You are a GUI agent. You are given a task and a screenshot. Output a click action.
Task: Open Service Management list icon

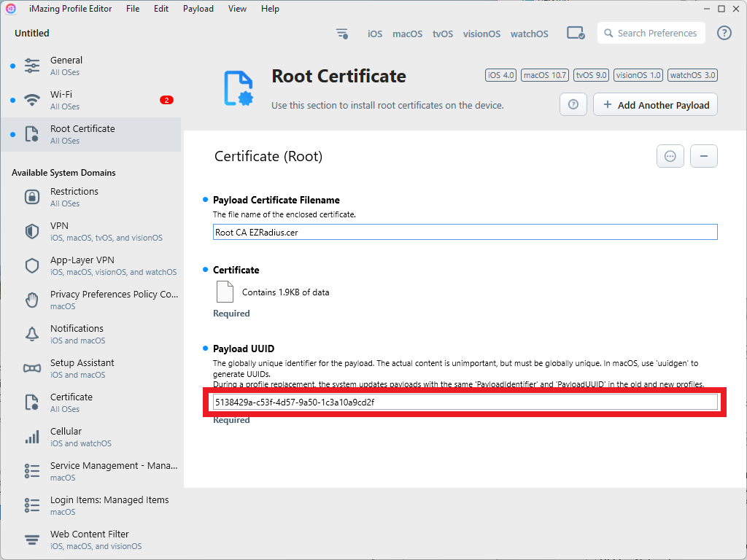click(32, 472)
